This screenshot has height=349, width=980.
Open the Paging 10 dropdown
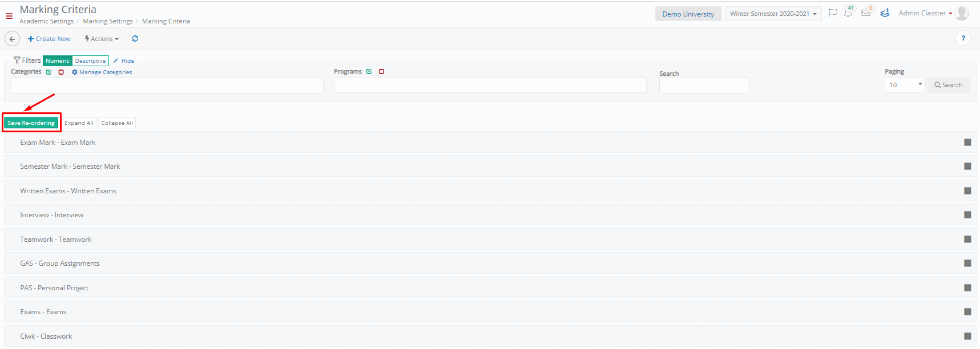905,85
